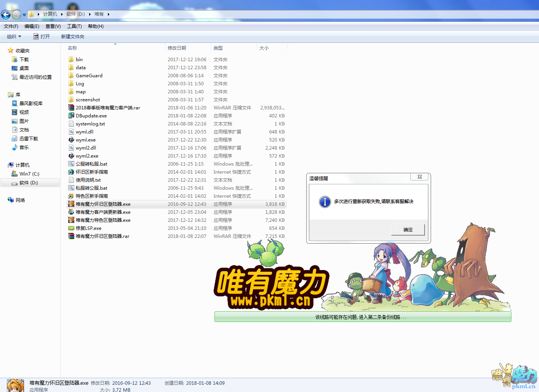Viewport: 539px width, 392px height.
Task: Click the back navigation arrow button
Action: coord(6,15)
